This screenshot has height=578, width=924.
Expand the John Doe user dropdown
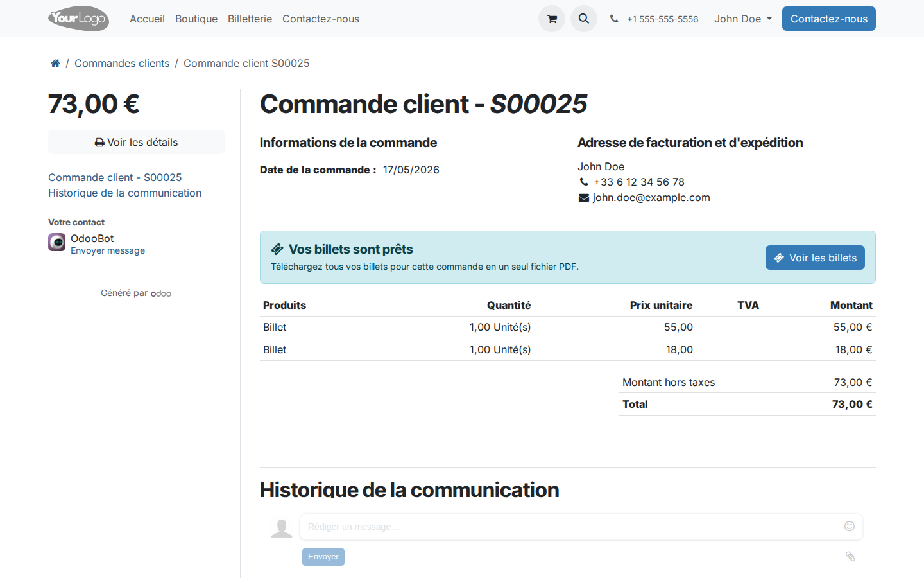pos(743,19)
